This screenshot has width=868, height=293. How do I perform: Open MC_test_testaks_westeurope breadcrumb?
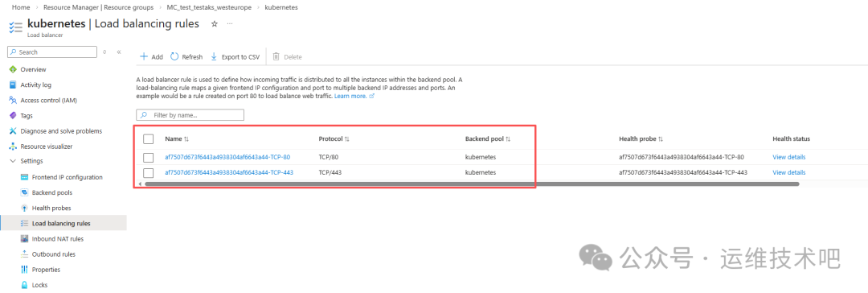click(x=209, y=8)
